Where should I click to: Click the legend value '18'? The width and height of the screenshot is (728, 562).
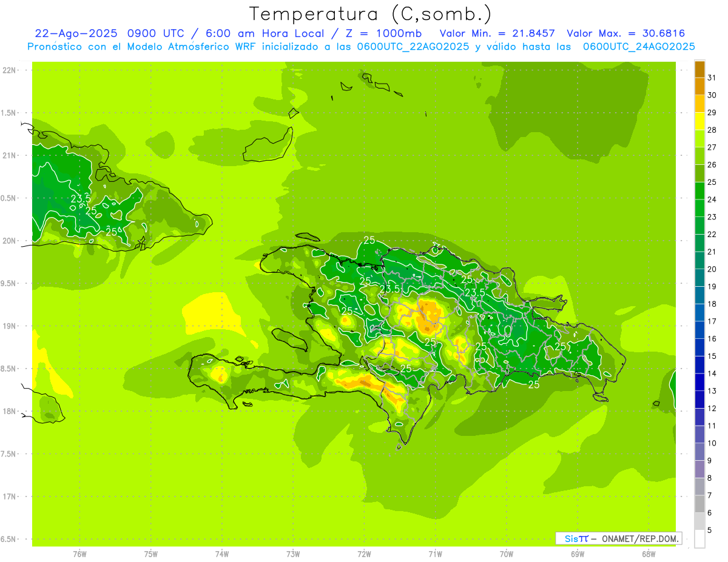[712, 304]
